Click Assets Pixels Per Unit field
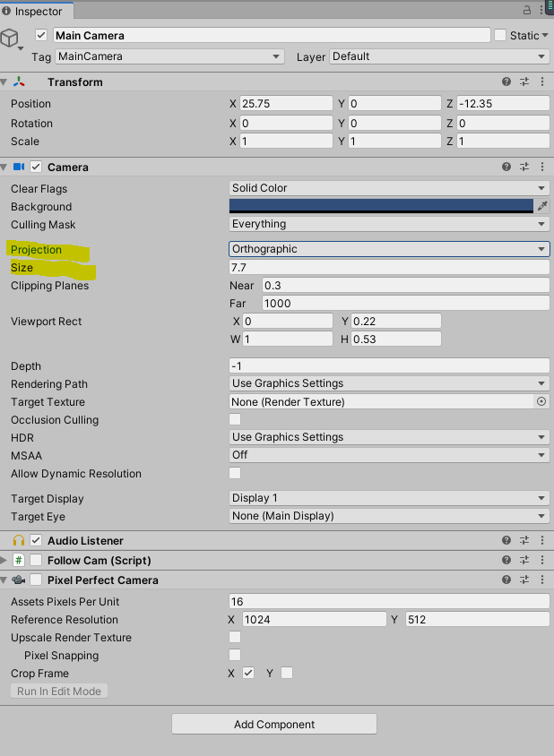This screenshot has width=554, height=756. 389,601
